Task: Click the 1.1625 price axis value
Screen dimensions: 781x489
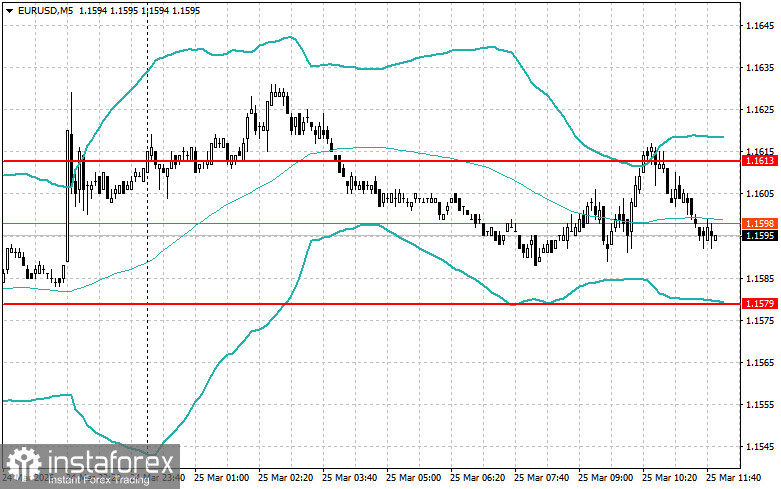Action: click(x=760, y=110)
